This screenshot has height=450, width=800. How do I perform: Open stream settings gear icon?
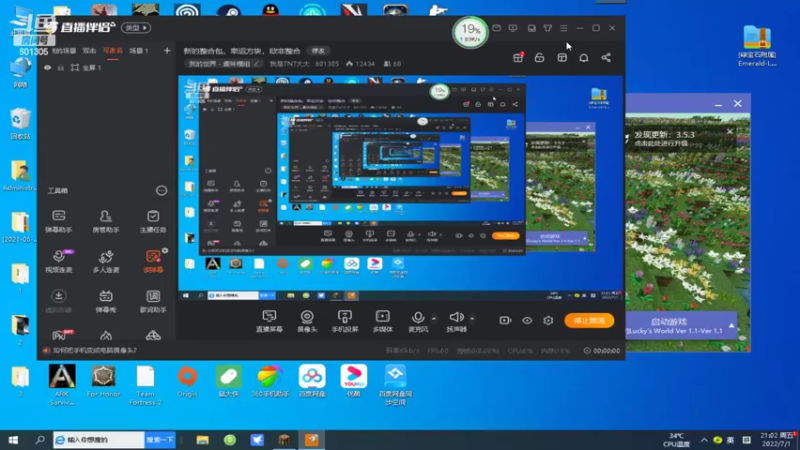coord(548,320)
